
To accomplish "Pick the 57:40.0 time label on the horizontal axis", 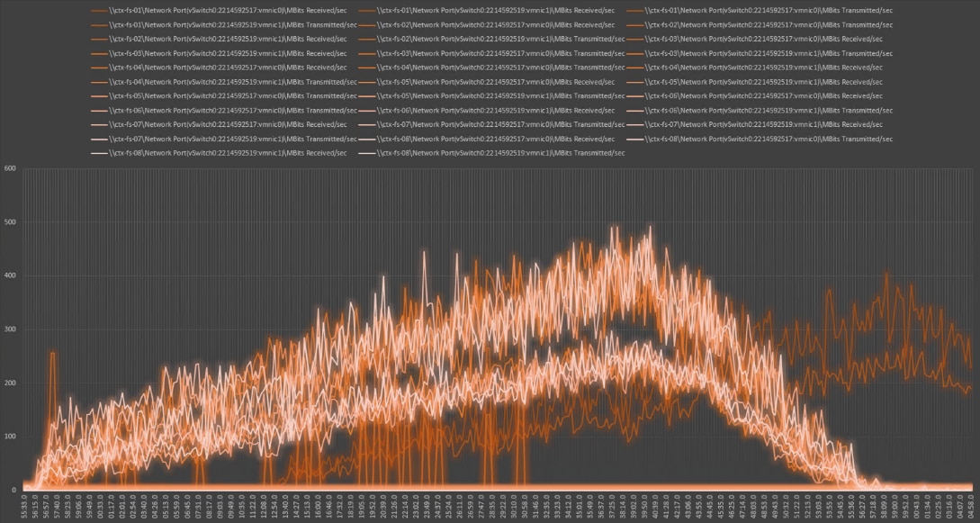I will [x=58, y=506].
